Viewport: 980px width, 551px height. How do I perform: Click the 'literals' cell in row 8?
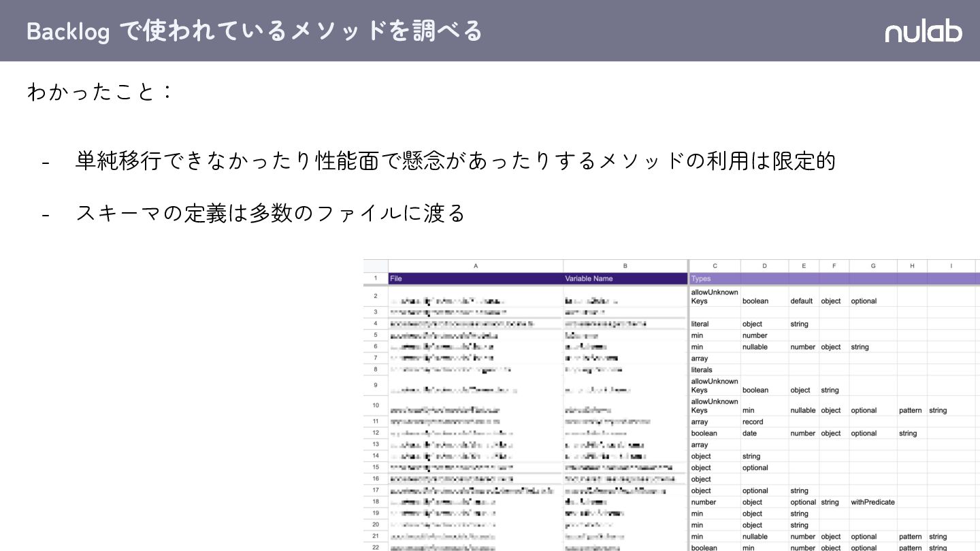coord(715,370)
